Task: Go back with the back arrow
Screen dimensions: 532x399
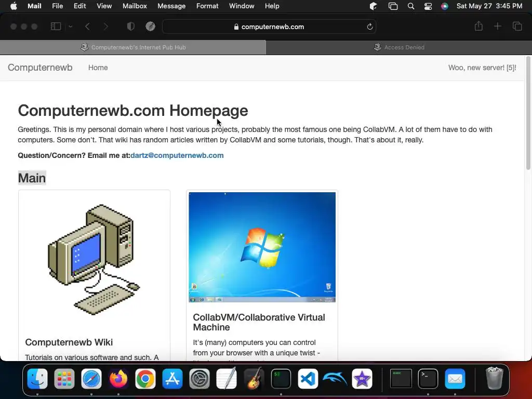Action: [x=87, y=26]
